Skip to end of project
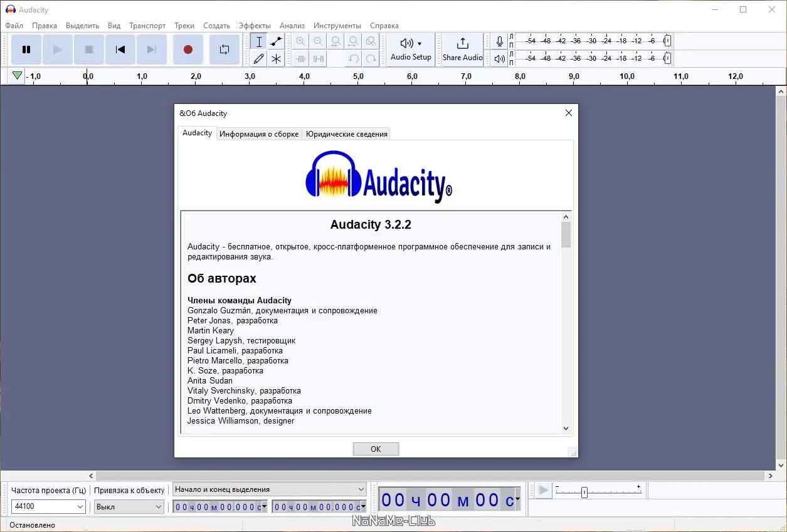 tap(152, 50)
